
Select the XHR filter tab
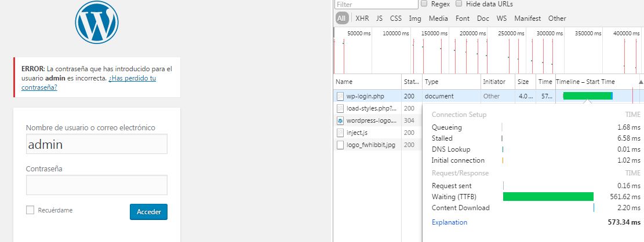pyautogui.click(x=362, y=19)
